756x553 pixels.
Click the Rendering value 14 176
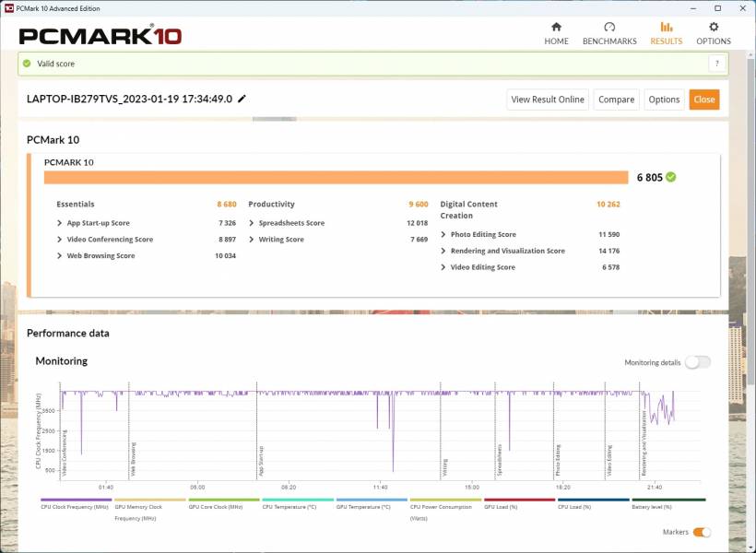tap(608, 251)
